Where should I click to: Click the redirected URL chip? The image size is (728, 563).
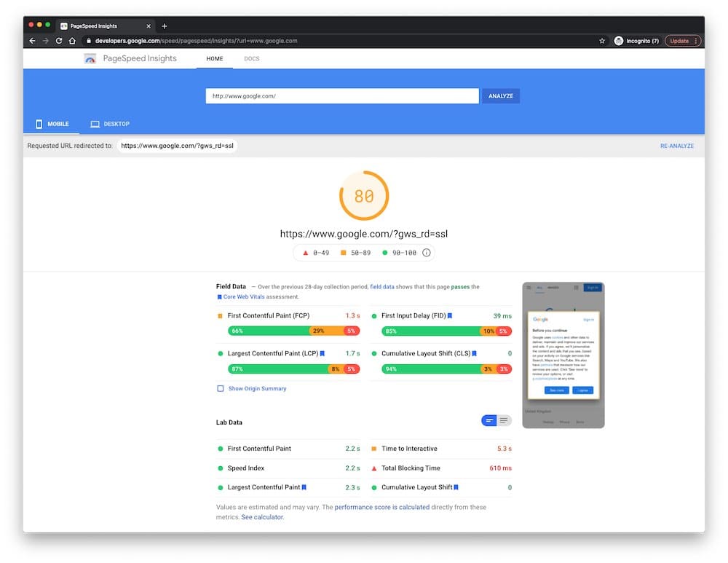pyautogui.click(x=177, y=146)
